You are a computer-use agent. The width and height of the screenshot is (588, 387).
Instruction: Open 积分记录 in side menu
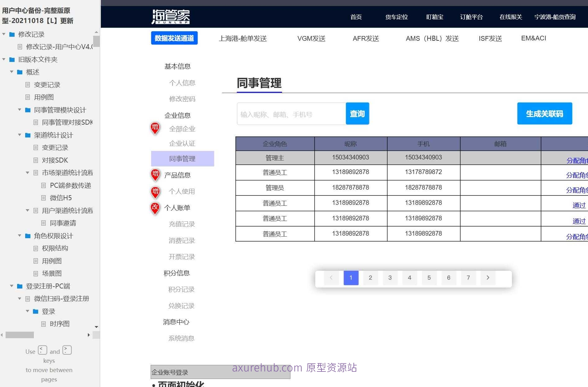point(181,289)
